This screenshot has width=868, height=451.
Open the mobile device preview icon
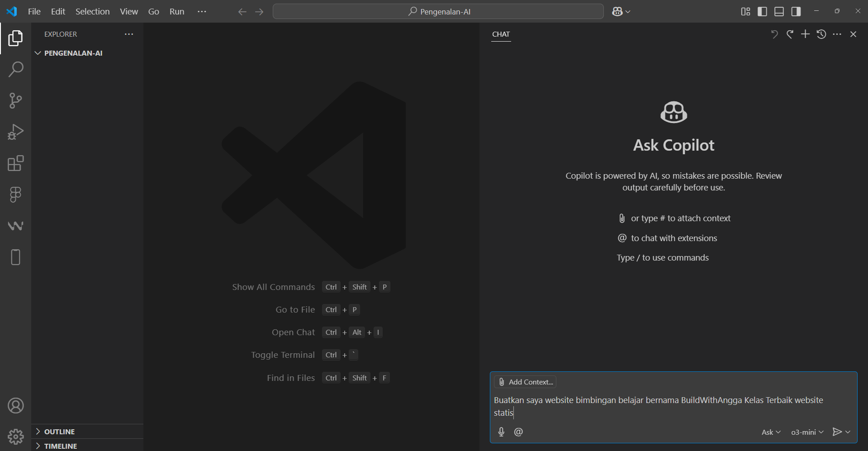tap(15, 257)
